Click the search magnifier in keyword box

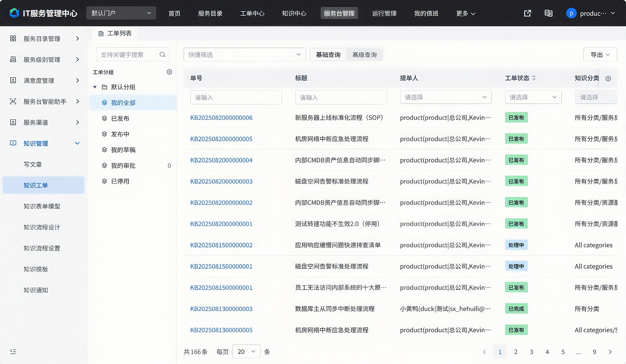tap(162, 54)
